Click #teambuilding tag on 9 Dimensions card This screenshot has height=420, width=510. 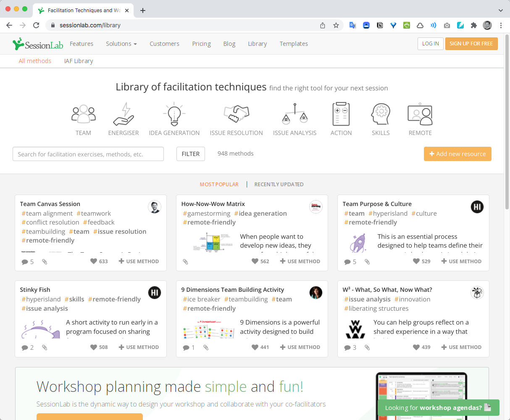[246, 299]
